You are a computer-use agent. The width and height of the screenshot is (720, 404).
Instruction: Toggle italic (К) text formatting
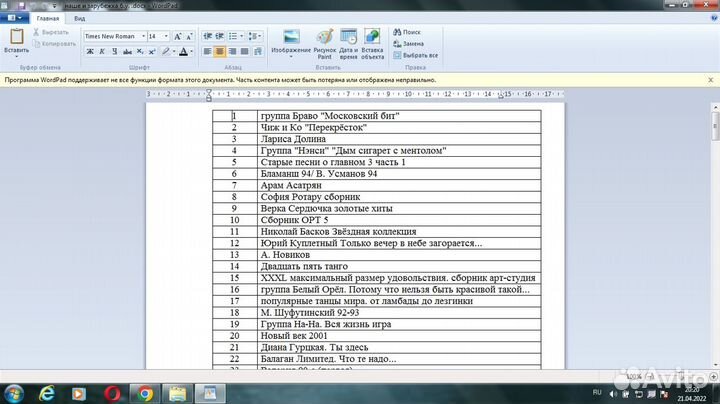pos(101,51)
